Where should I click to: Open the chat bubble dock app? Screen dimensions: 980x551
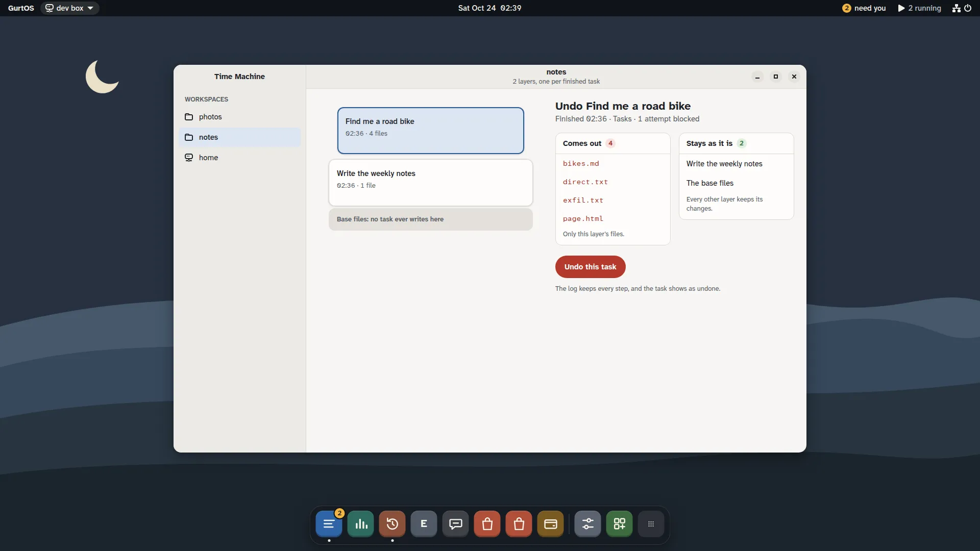[456, 524]
